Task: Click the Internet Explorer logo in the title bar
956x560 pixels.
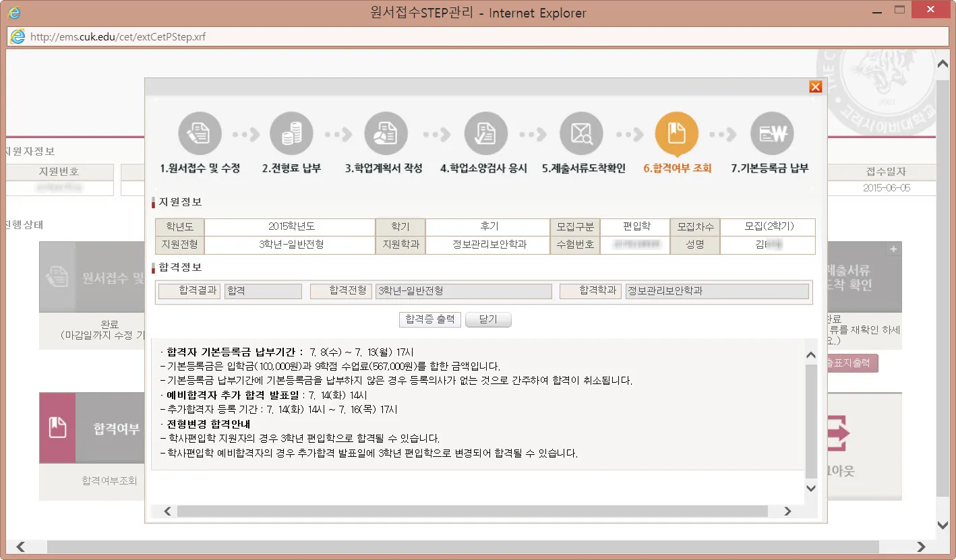Action: [13, 12]
